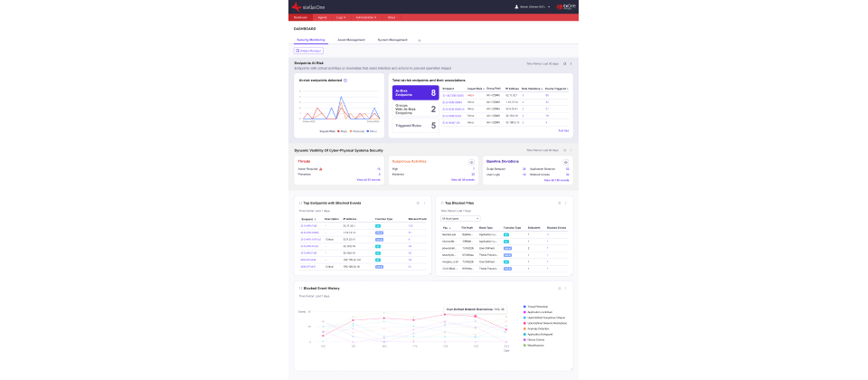
Task: Refresh the Top Blocked Files widget
Action: [561, 204]
